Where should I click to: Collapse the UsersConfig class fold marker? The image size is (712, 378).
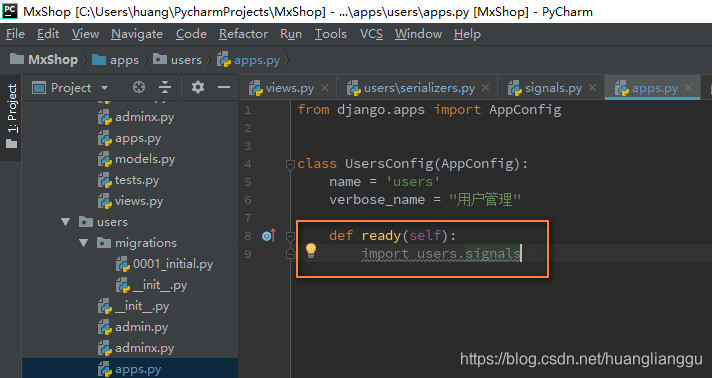tap(290, 164)
